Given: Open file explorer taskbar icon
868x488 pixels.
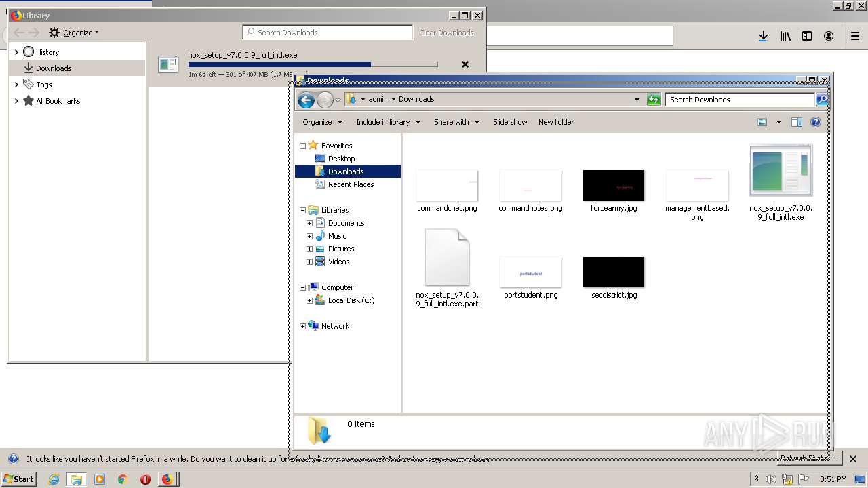Looking at the screenshot, I should point(77,479).
